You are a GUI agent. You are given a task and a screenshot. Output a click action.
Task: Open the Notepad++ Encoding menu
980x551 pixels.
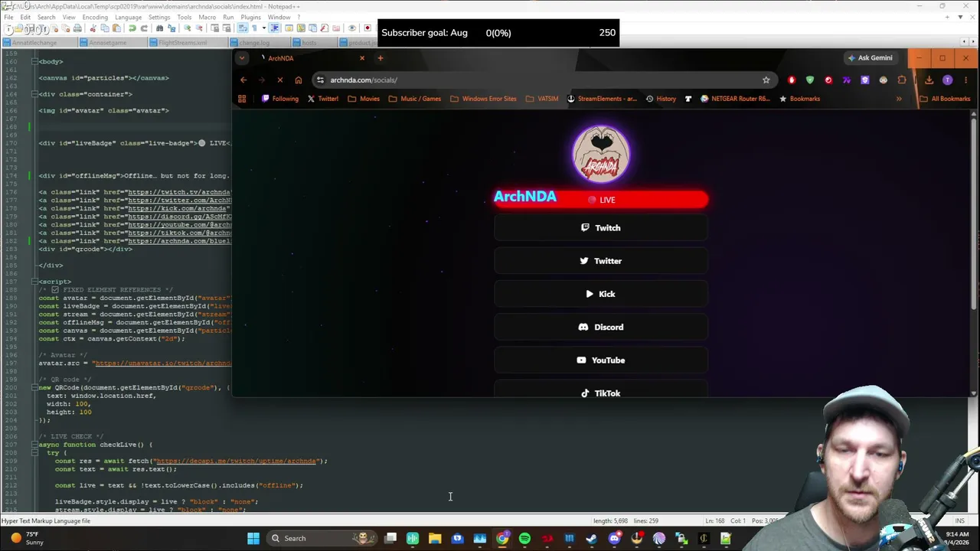click(x=95, y=17)
